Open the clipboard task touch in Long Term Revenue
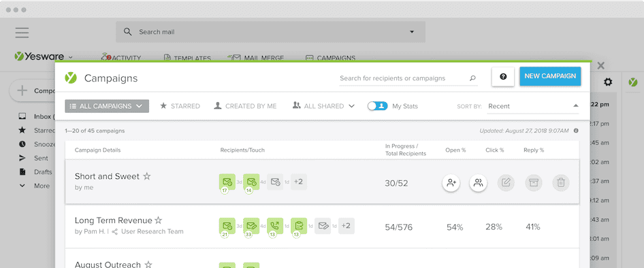Viewport: 644px width, 268px height. click(299, 226)
